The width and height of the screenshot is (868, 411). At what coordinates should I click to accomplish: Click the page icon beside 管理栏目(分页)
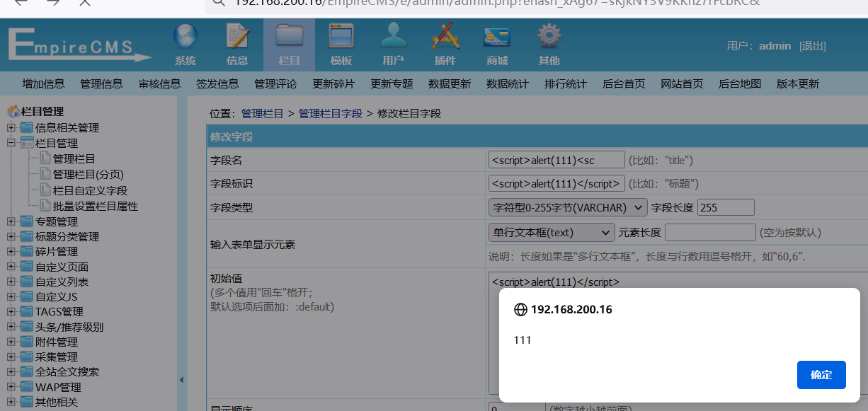coord(45,174)
